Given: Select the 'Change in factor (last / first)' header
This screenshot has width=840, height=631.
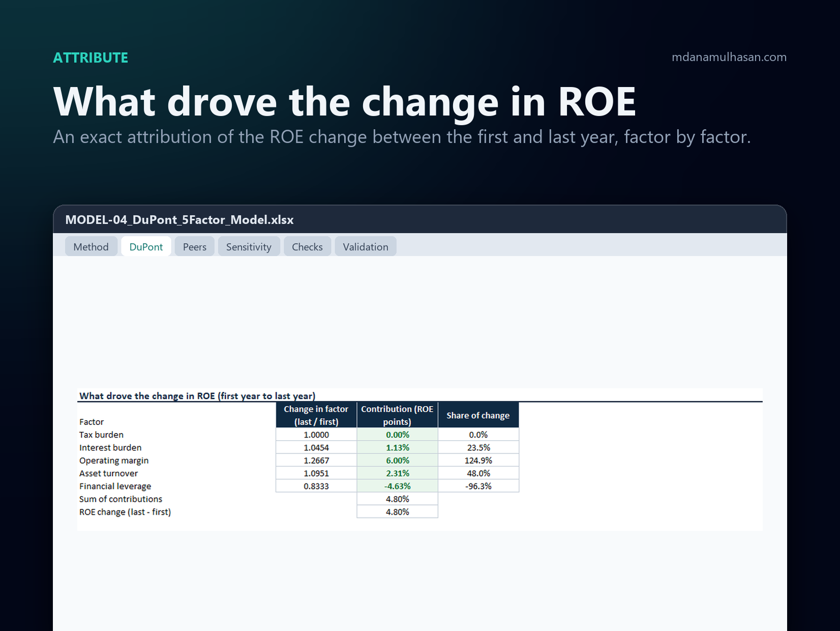Looking at the screenshot, I should [x=316, y=415].
